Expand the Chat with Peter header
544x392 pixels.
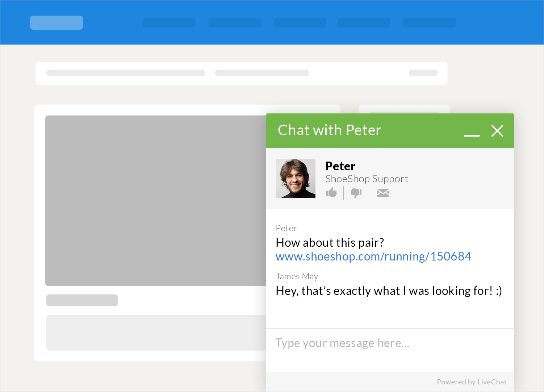(329, 130)
